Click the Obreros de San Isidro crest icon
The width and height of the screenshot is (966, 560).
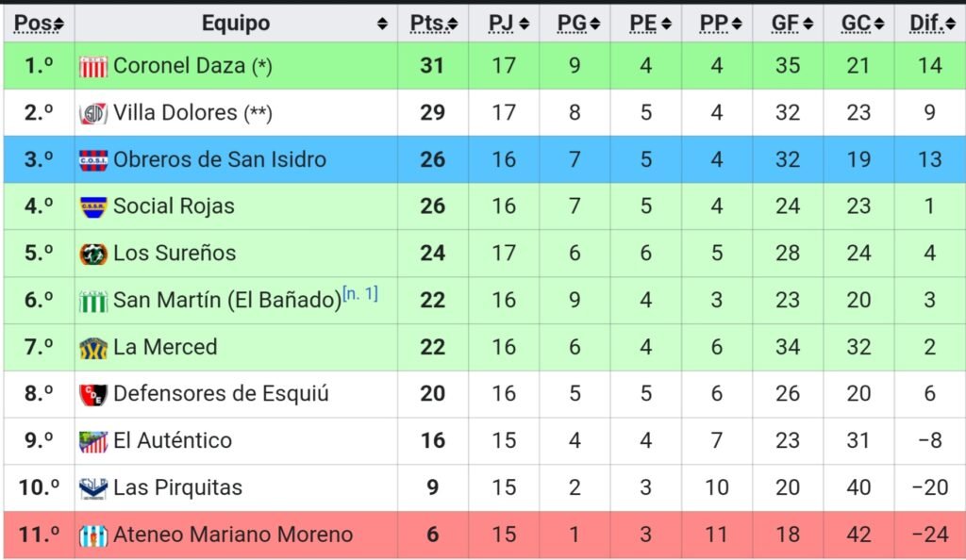pos(93,160)
